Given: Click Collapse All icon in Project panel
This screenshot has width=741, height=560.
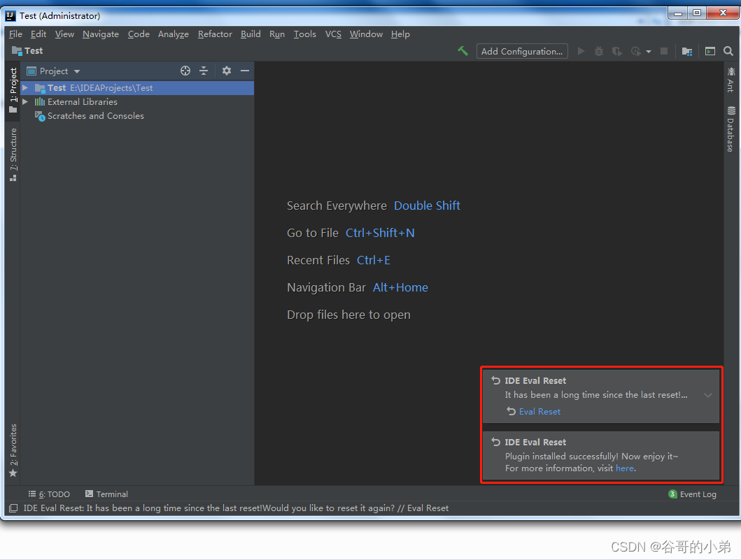Looking at the screenshot, I should pyautogui.click(x=204, y=71).
